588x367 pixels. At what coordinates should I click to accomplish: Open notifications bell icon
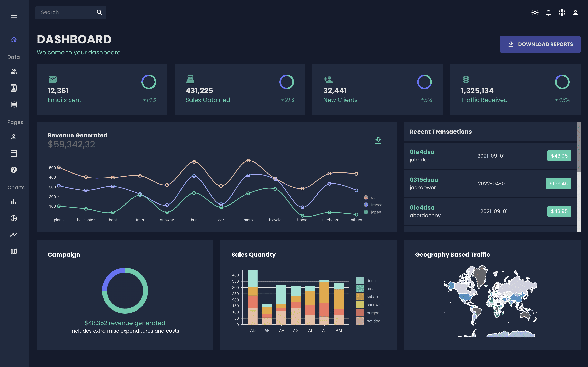point(548,13)
